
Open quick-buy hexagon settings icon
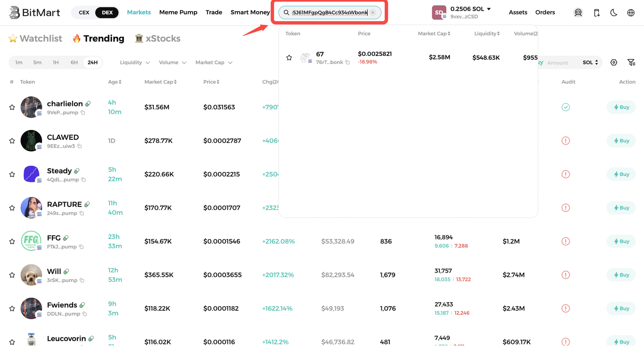(614, 62)
